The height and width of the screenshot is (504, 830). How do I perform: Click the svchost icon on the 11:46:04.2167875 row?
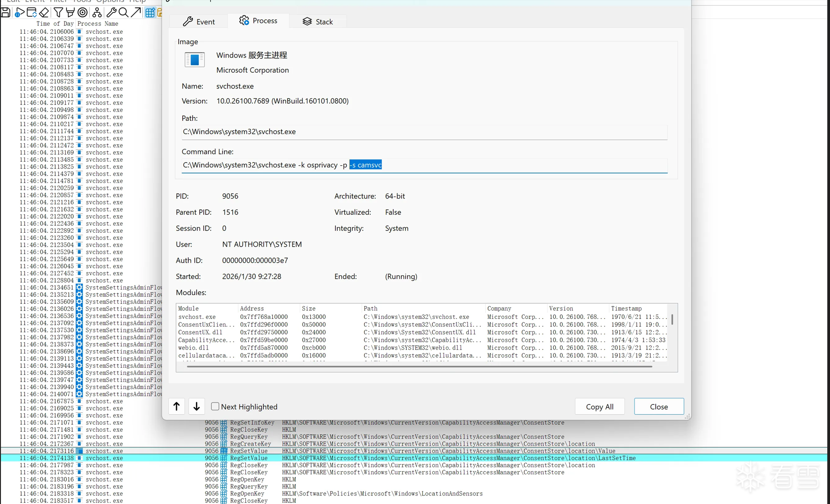point(80,401)
